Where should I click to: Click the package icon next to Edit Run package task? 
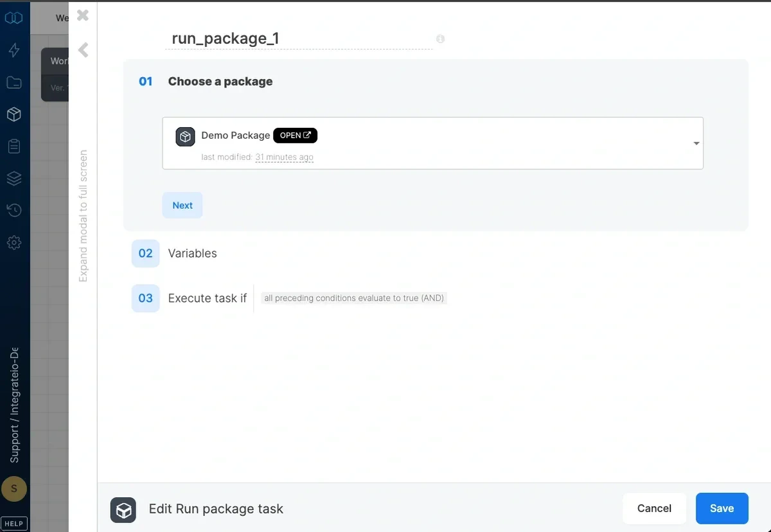[x=123, y=510]
